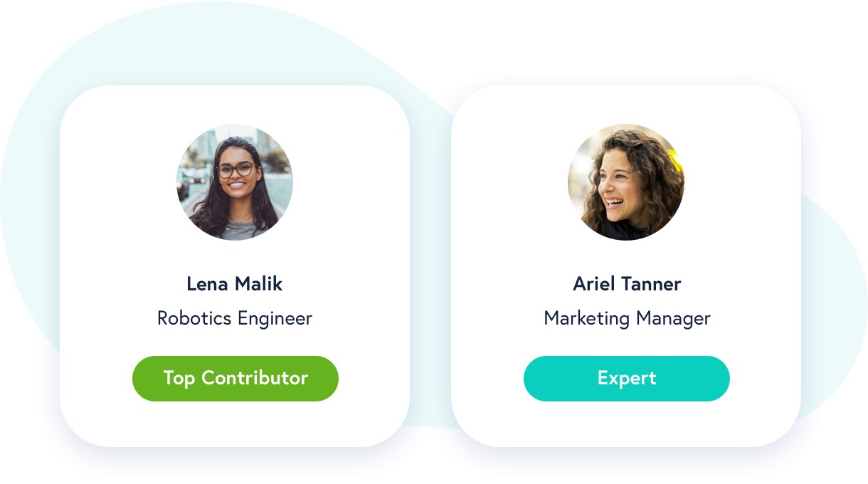Click the green Top Contributor badge
The image size is (868, 484).
tap(235, 378)
